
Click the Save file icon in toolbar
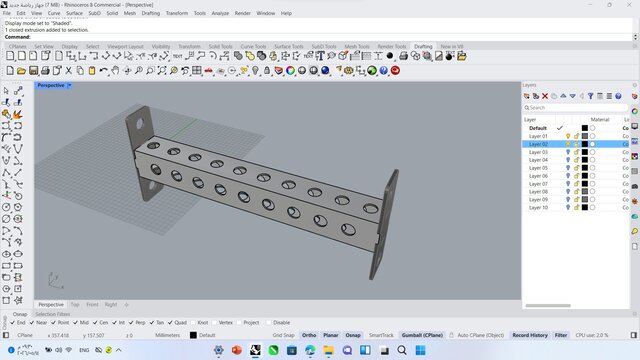click(33, 71)
